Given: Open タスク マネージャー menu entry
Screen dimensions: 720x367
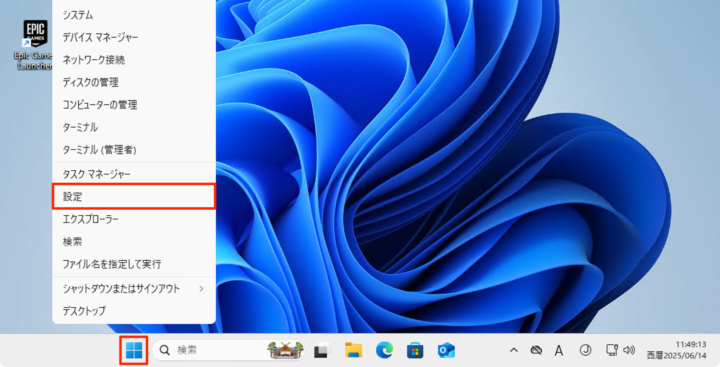Looking at the screenshot, I should click(134, 175).
